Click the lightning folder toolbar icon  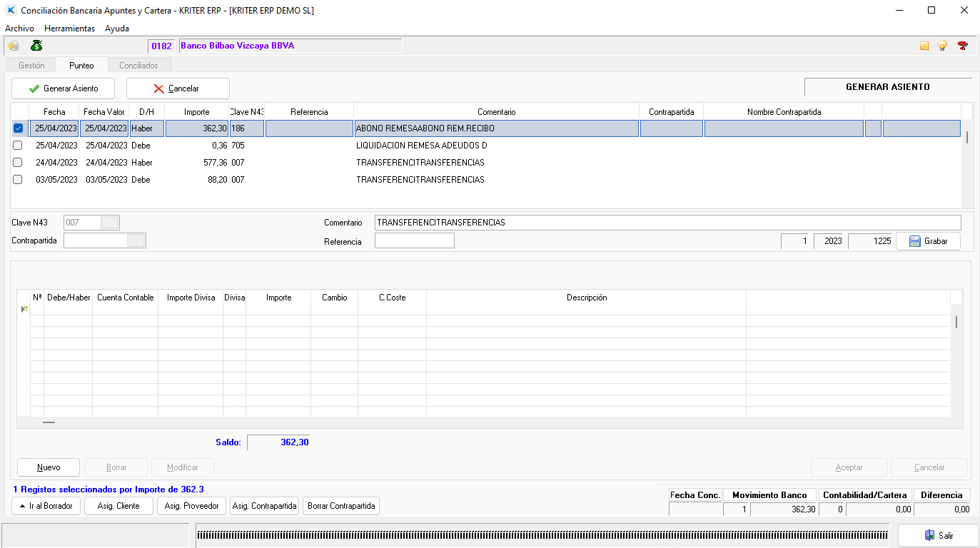(x=13, y=46)
